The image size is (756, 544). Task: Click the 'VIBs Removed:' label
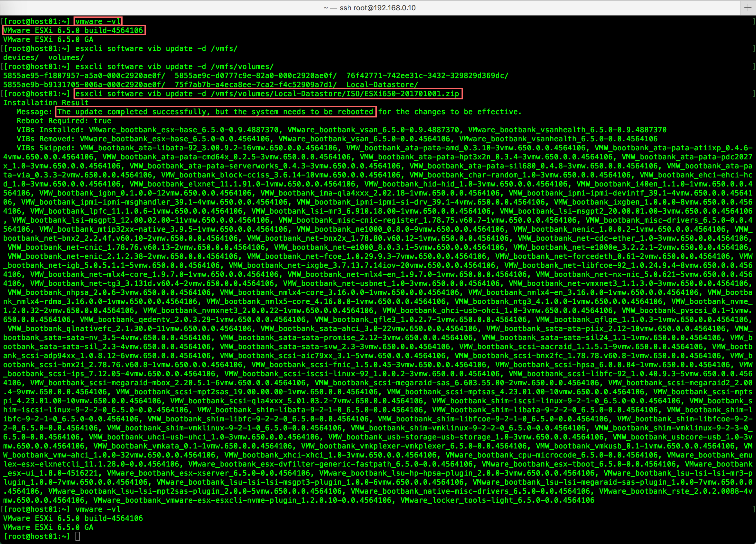pyautogui.click(x=45, y=139)
